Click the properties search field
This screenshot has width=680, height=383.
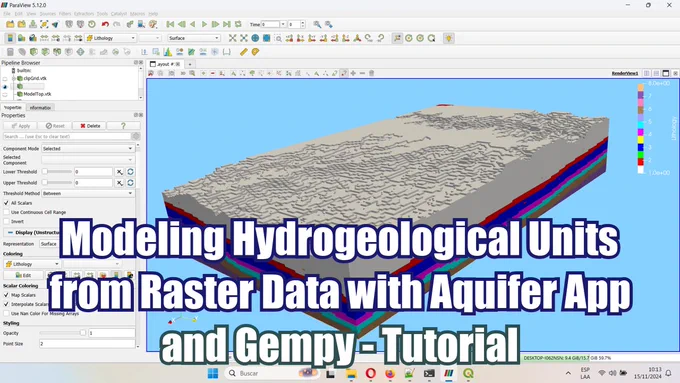[x=67, y=136]
